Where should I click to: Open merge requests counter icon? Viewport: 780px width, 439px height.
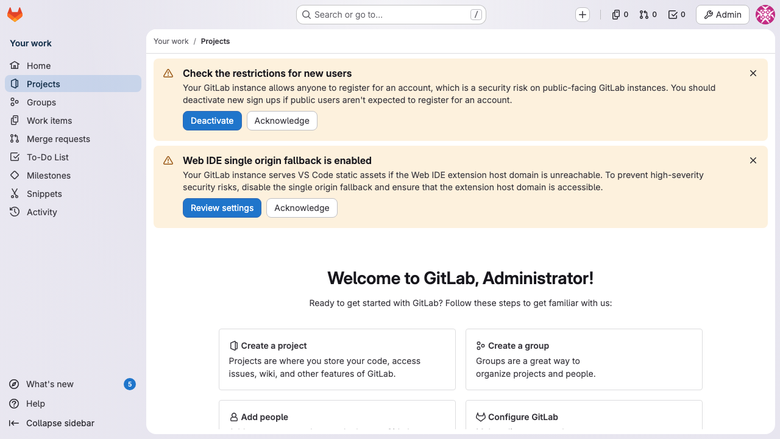point(648,14)
